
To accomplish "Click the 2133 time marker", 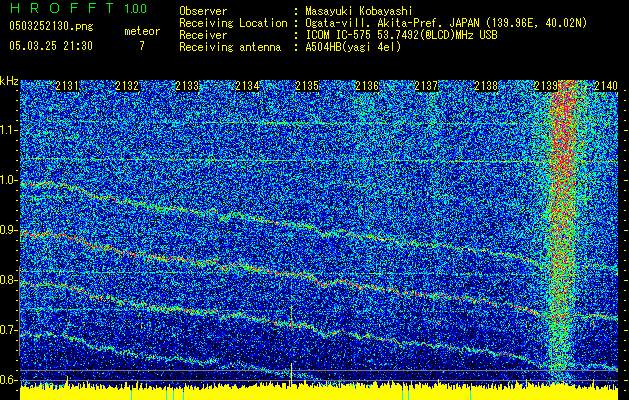I will point(187,86).
